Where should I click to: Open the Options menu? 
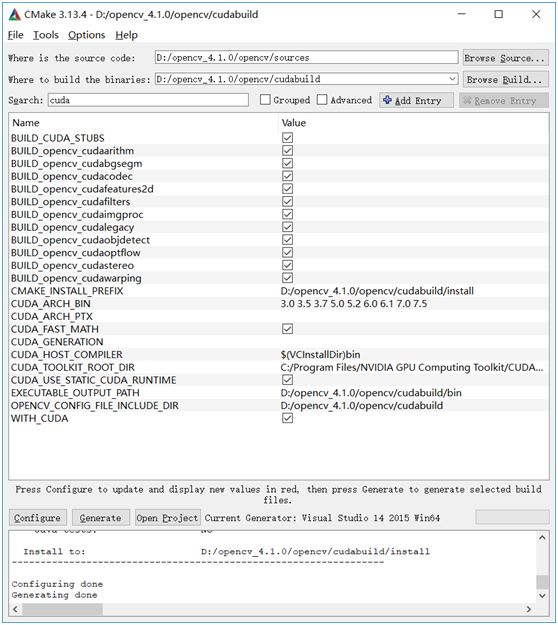click(86, 35)
